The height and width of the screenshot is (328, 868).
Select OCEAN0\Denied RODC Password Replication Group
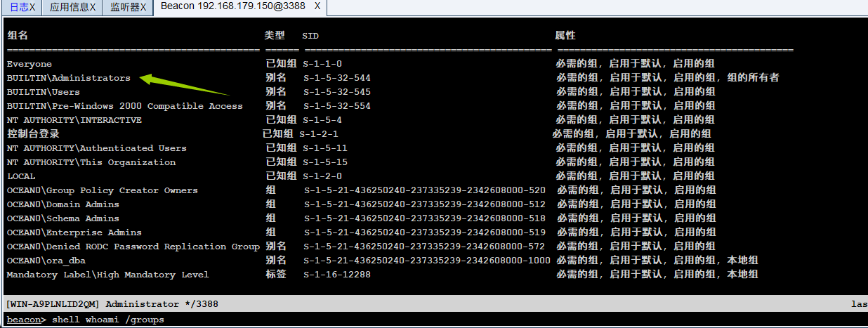[133, 247]
